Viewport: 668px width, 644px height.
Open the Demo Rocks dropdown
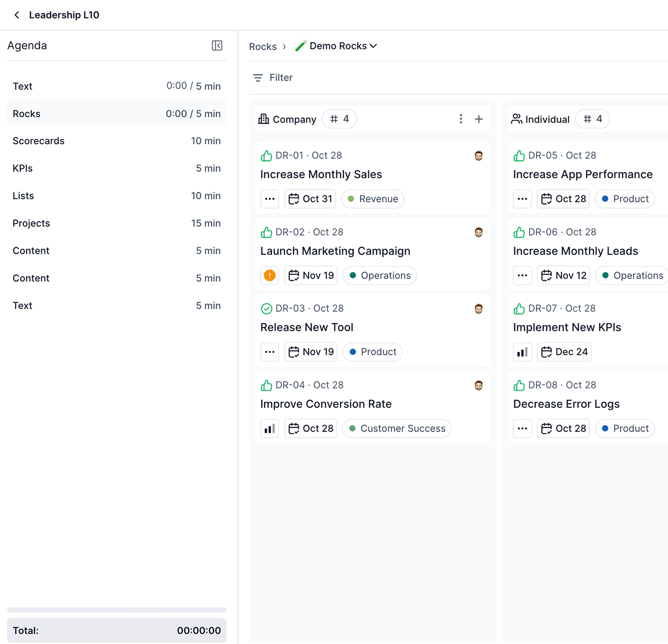click(336, 46)
